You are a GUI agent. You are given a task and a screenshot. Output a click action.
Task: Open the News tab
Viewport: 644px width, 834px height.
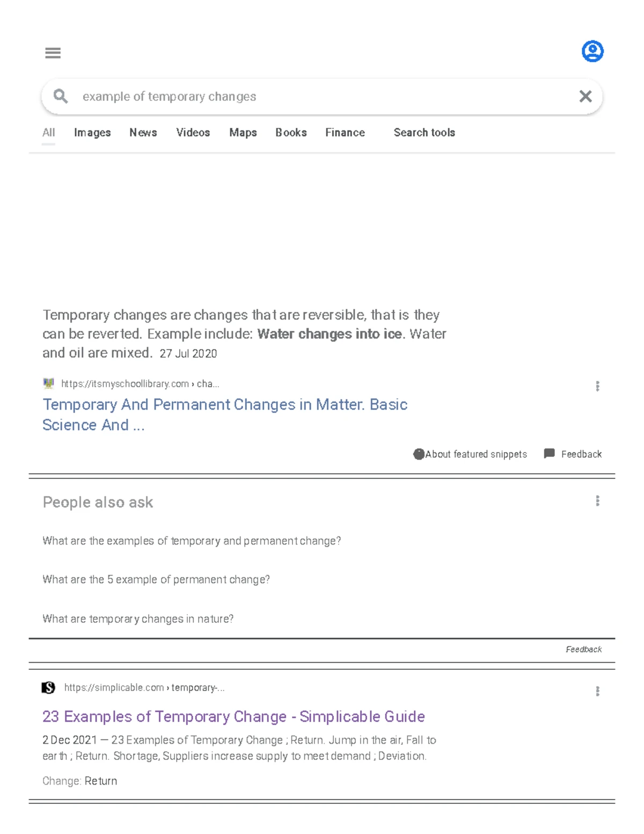click(143, 133)
